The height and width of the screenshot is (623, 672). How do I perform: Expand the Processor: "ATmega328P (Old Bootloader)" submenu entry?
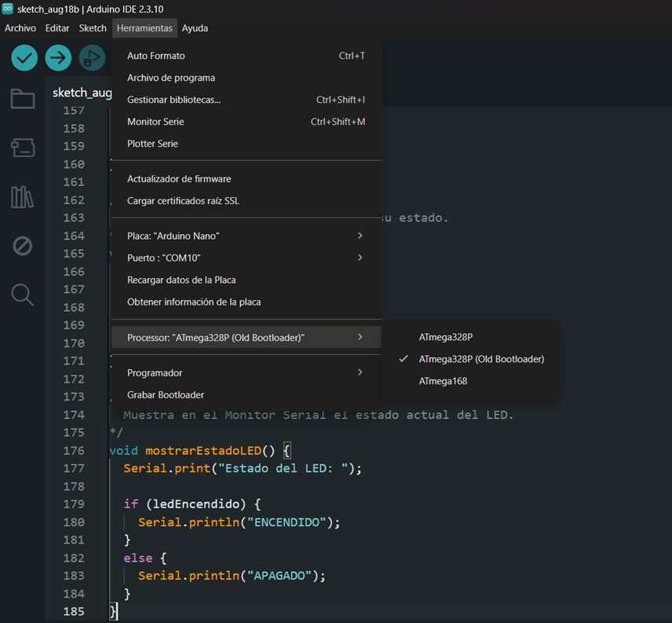point(247,338)
